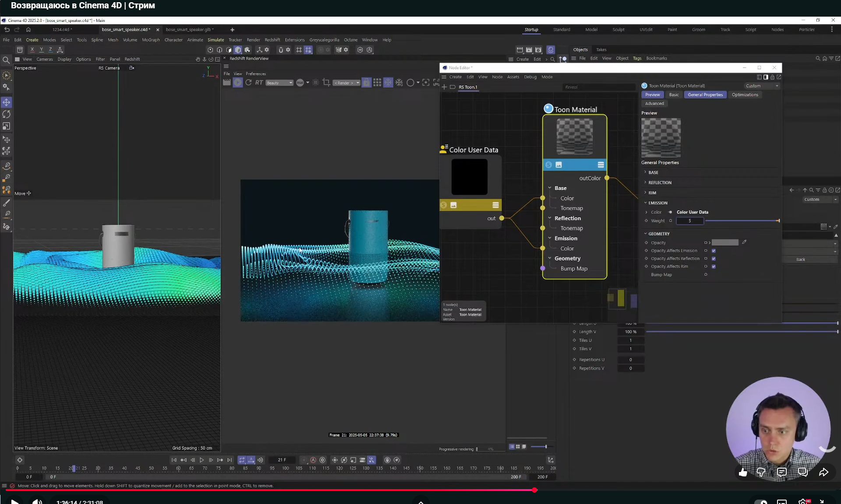
Task: Click the Redshift RenderView start render icon
Action: 237,82
